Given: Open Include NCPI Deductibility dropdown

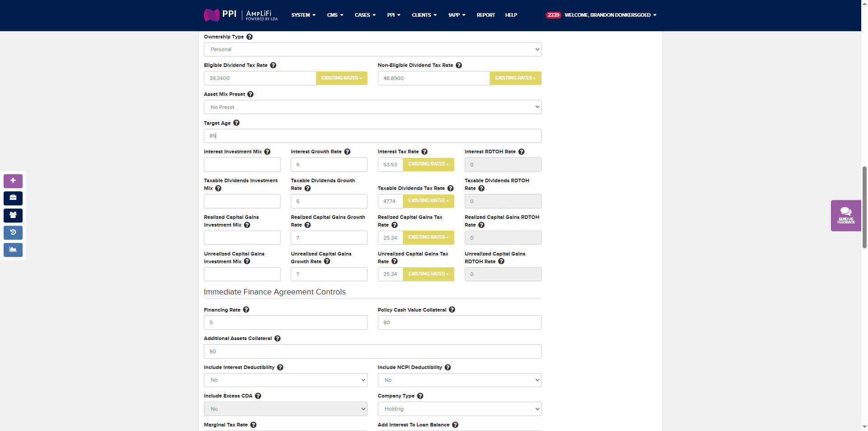Looking at the screenshot, I should [459, 380].
